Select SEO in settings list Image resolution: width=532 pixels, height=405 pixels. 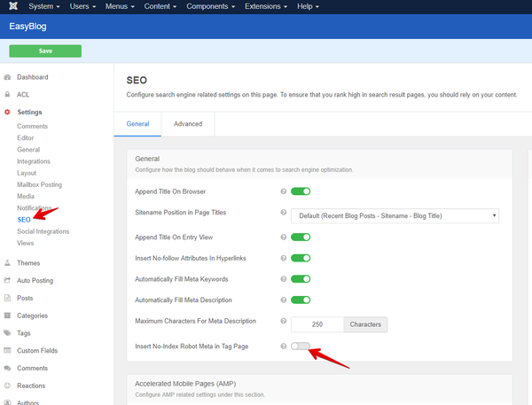[x=24, y=220]
